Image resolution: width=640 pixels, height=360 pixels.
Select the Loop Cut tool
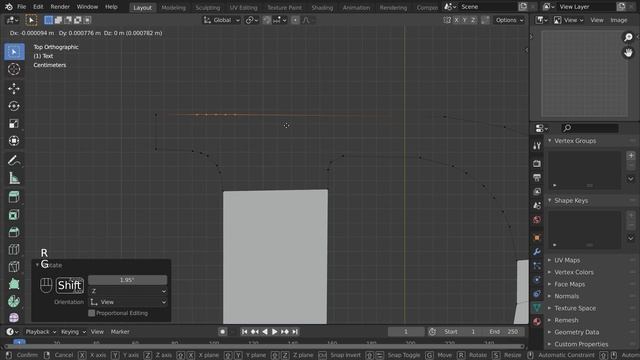coord(14,249)
